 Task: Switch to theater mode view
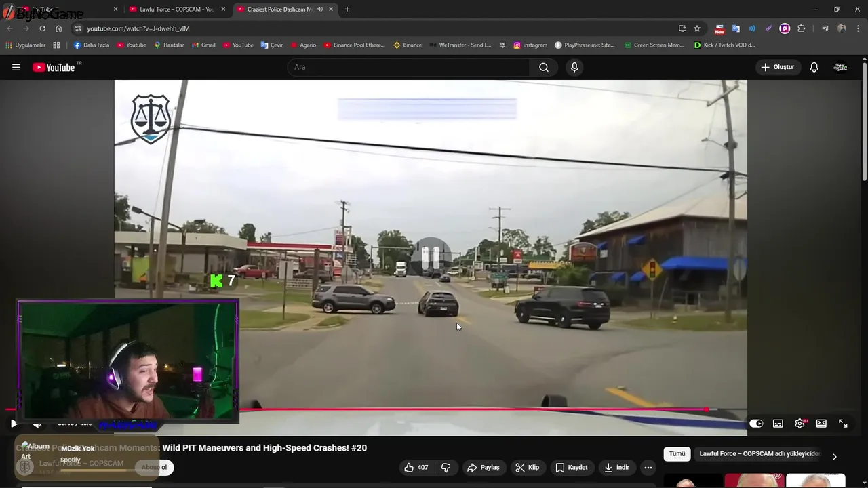(821, 424)
